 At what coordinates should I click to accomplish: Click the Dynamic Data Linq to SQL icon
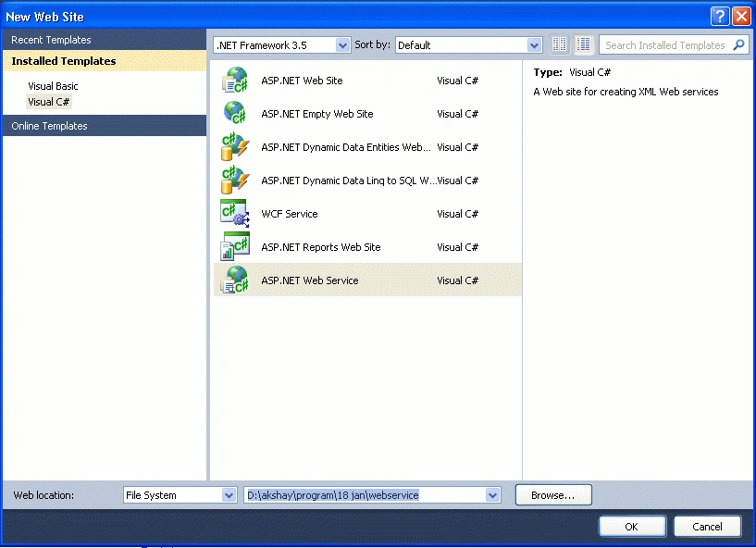(x=235, y=180)
